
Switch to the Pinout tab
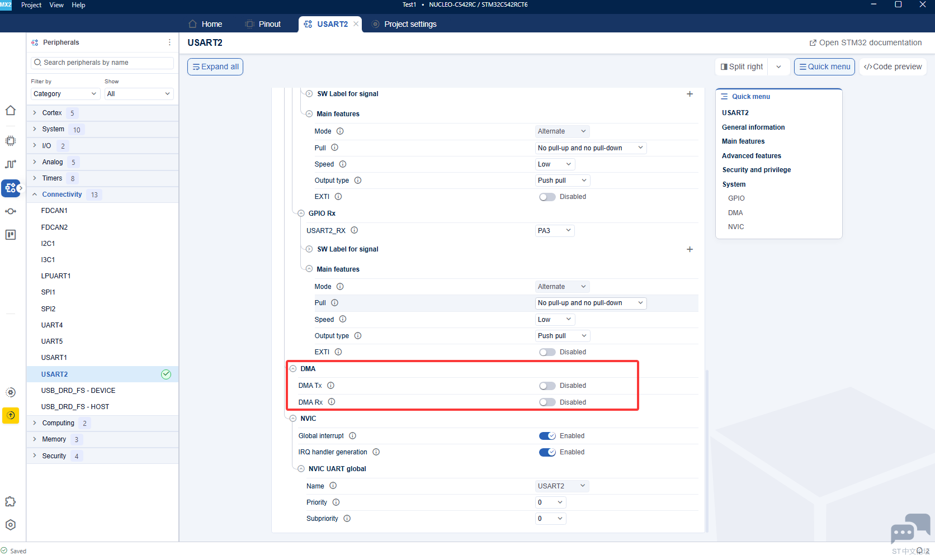263,24
